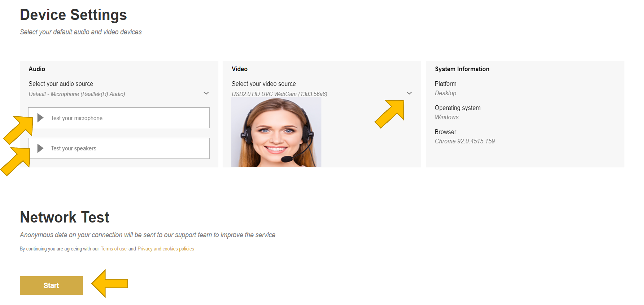The height and width of the screenshot is (305, 644).
Task: Click the 'Anonymous data on your connection' notice
Action: pyautogui.click(x=148, y=235)
